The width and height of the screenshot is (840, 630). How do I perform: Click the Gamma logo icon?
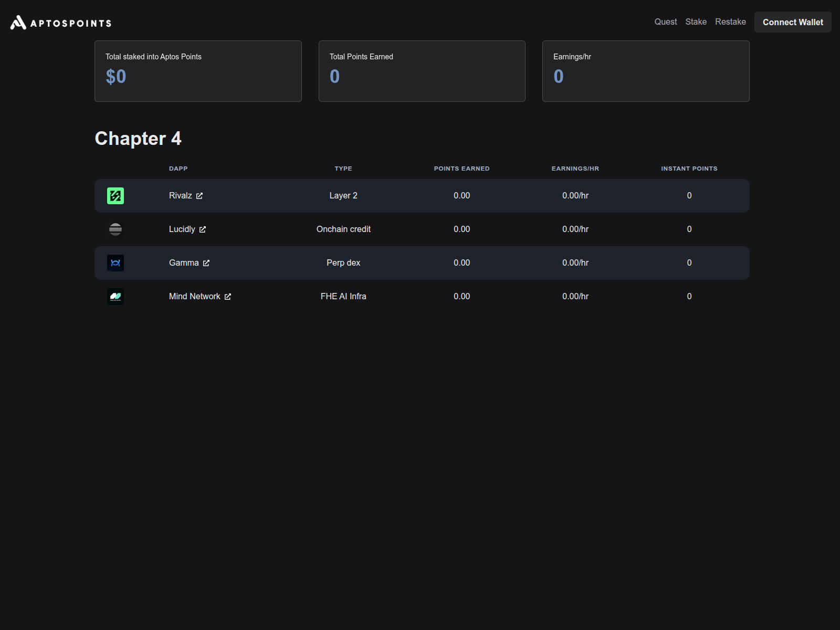pos(115,263)
